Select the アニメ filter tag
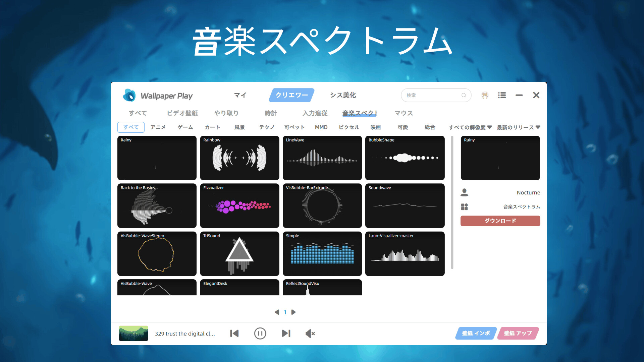 click(x=158, y=127)
